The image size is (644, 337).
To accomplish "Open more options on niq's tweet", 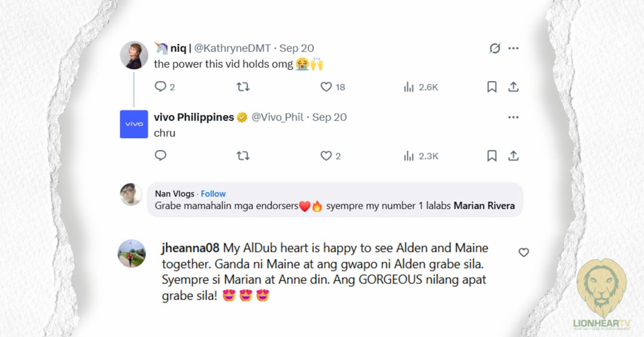I will (513, 48).
